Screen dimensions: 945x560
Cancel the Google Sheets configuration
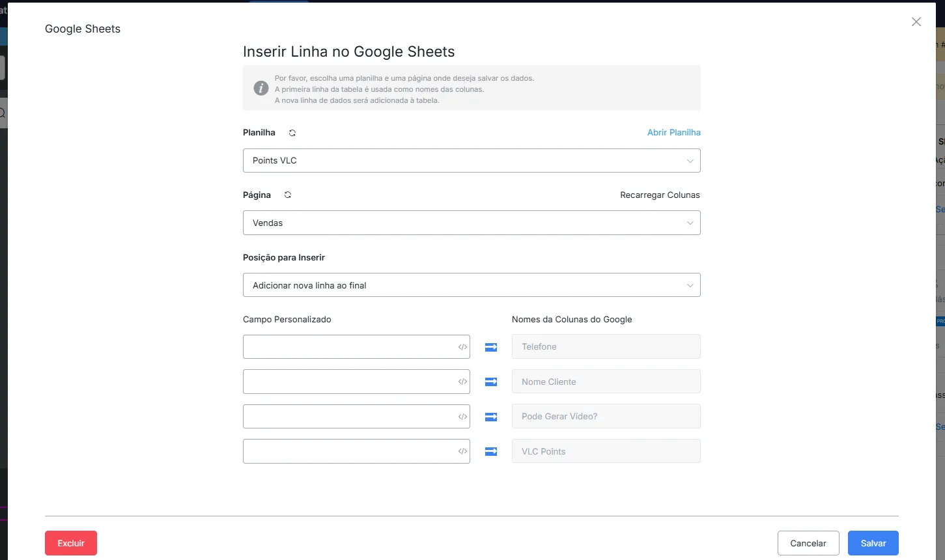pyautogui.click(x=808, y=543)
